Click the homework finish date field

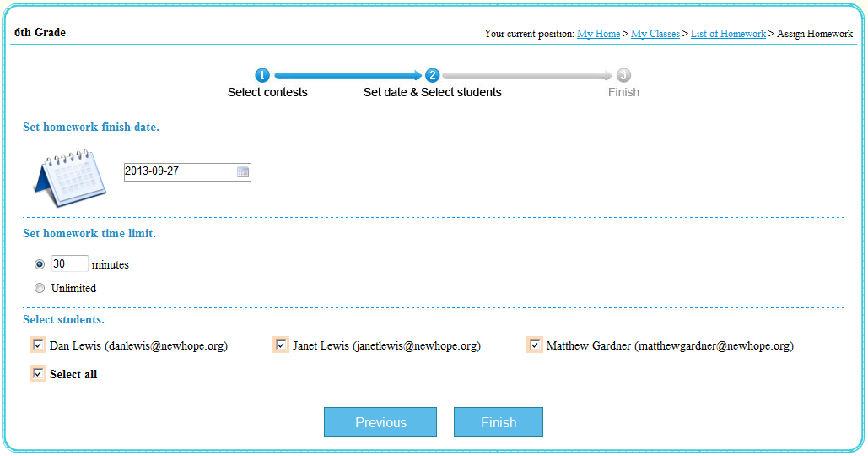point(179,172)
